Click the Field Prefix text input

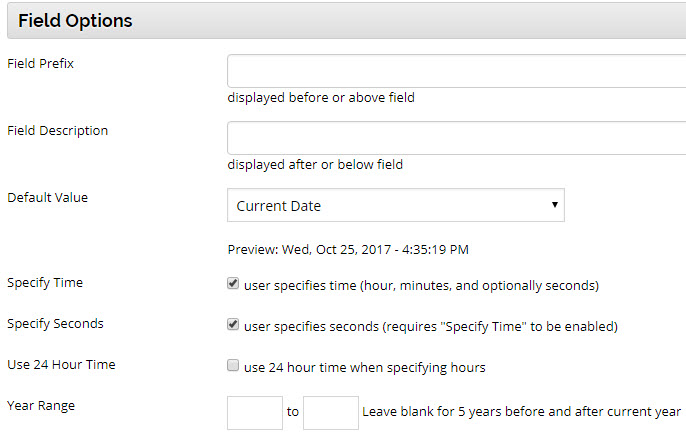456,72
